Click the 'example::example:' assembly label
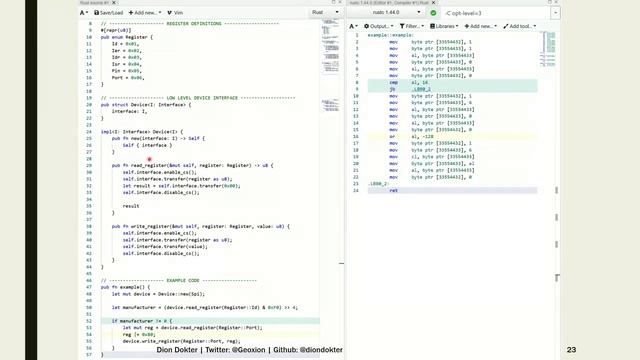640x360 pixels. tap(391, 35)
